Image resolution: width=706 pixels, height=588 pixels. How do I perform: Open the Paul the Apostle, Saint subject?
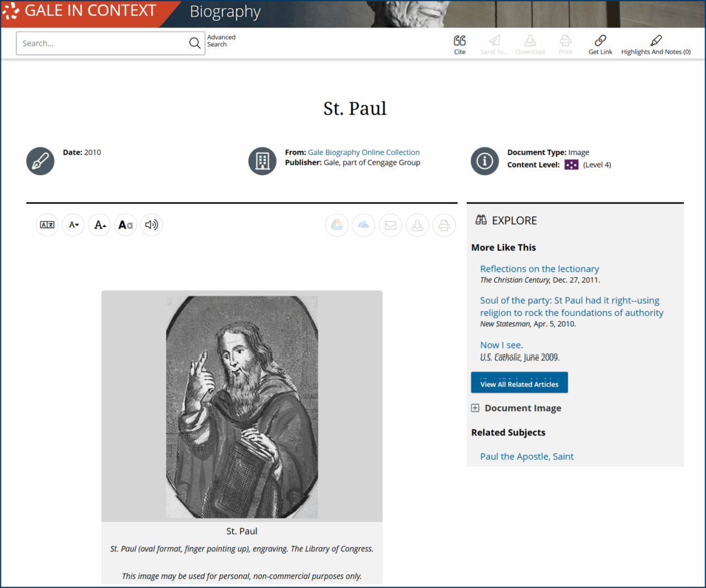[527, 456]
